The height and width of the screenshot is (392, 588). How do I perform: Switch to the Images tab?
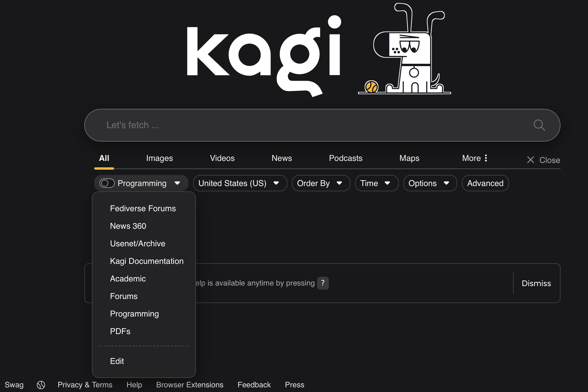coord(159,158)
